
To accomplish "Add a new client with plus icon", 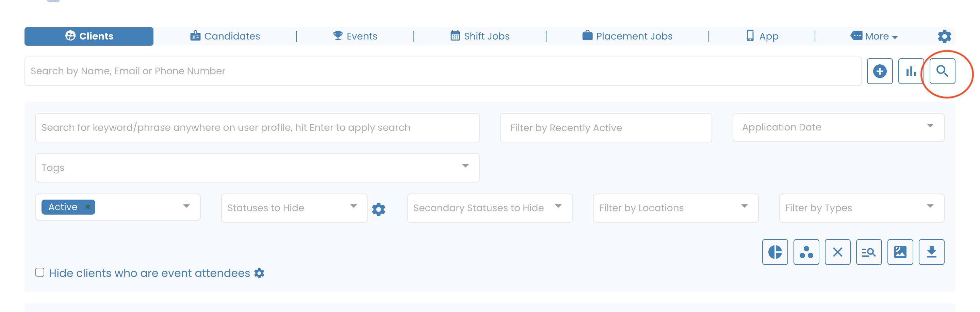I will [x=880, y=71].
